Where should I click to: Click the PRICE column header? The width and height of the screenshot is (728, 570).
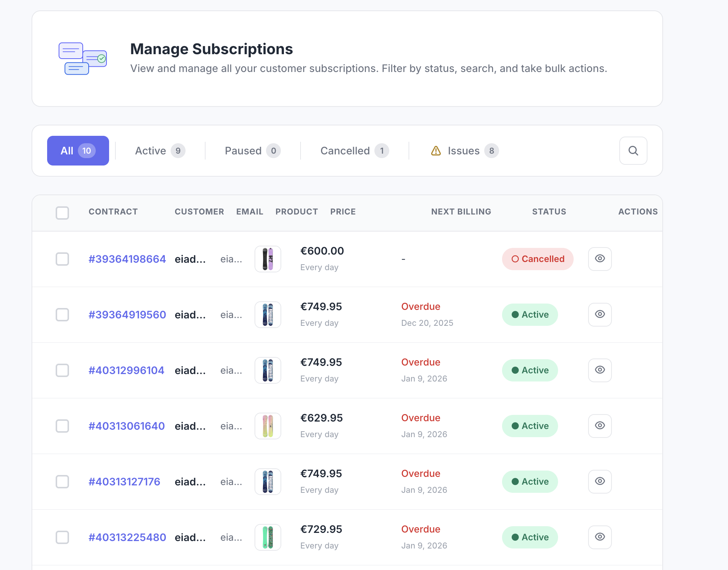[343, 212]
